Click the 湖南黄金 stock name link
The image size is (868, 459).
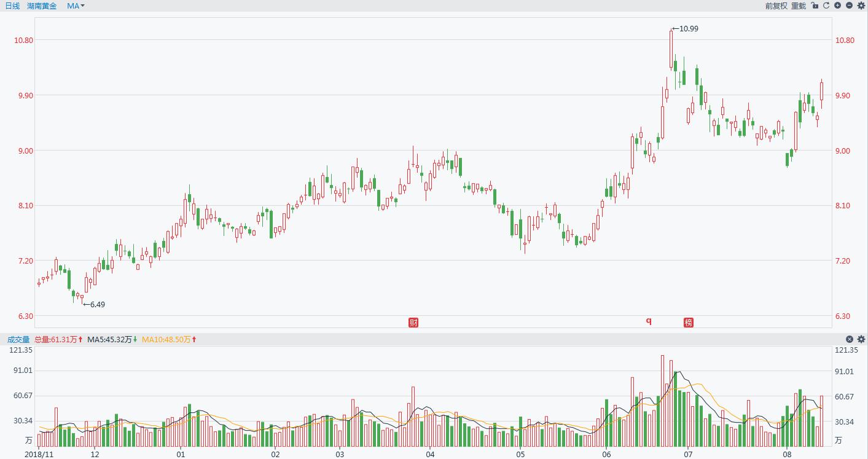[42, 6]
